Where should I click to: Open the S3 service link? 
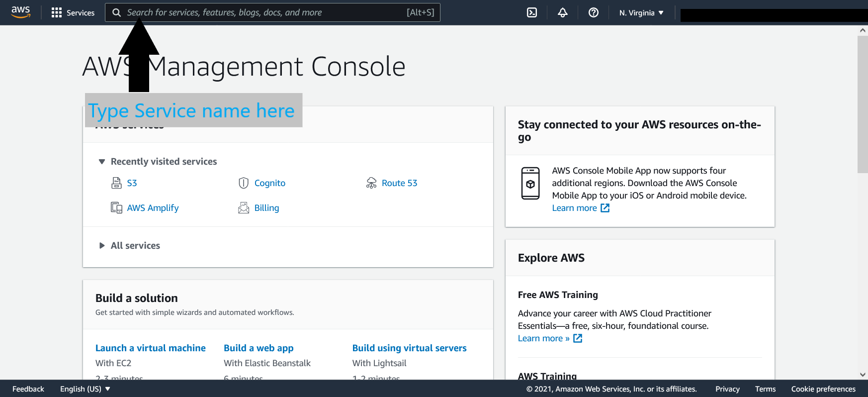[132, 183]
